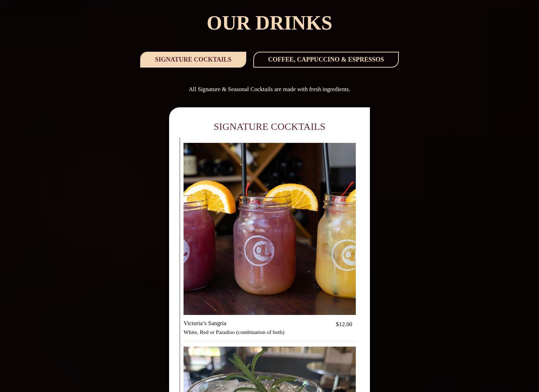Click the fresh ingredients note text

tap(269, 89)
